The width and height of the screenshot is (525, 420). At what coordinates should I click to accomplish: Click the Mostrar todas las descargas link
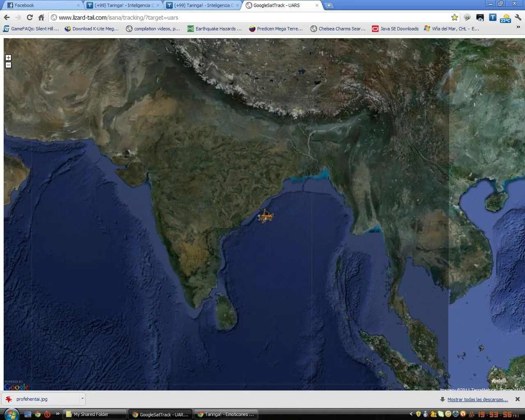(477, 399)
